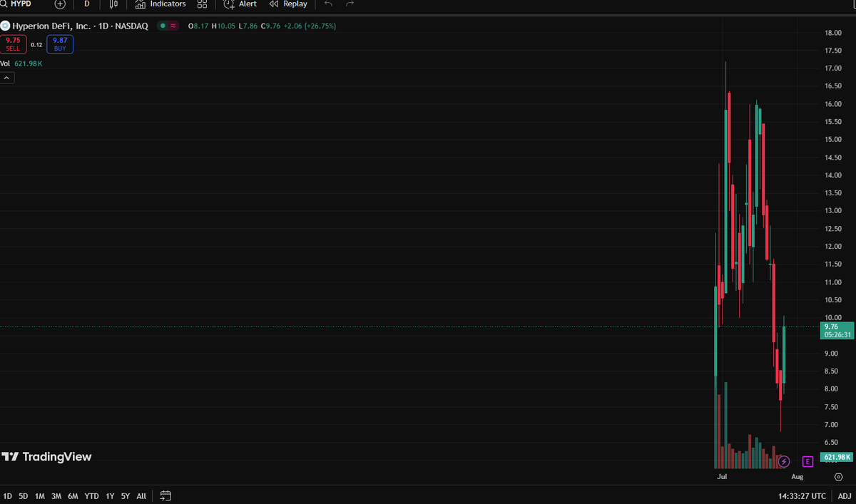Click the 18.00 price scale label
The image size is (856, 504).
[x=832, y=33]
